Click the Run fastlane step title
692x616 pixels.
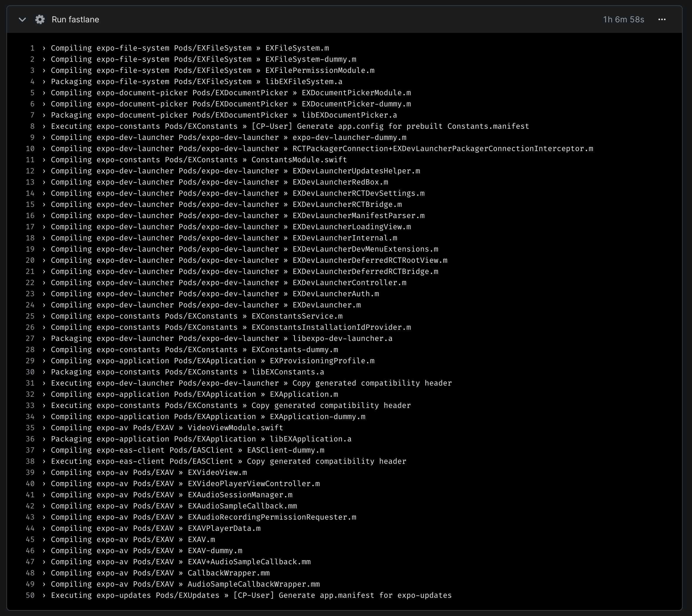click(x=75, y=19)
